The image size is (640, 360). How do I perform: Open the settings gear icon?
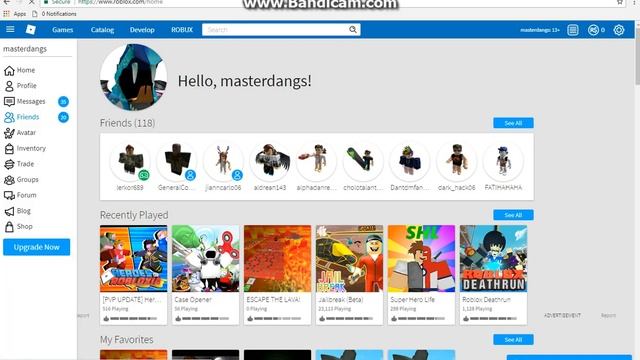click(619, 30)
